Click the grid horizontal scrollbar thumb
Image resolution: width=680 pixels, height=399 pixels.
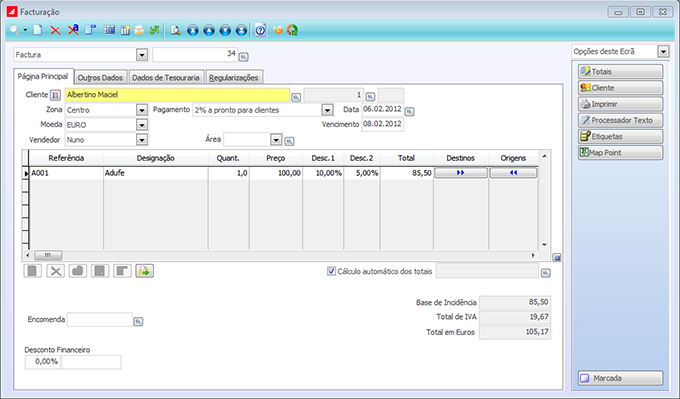click(48, 255)
